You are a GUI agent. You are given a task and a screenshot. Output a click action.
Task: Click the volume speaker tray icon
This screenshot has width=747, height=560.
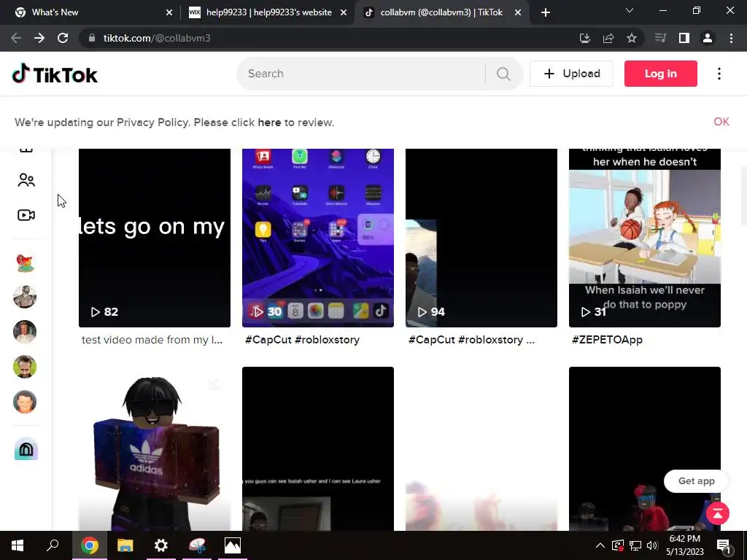(652, 545)
